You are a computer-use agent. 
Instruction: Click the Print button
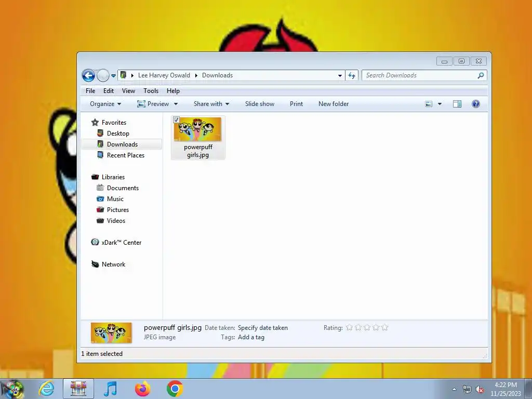[296, 104]
